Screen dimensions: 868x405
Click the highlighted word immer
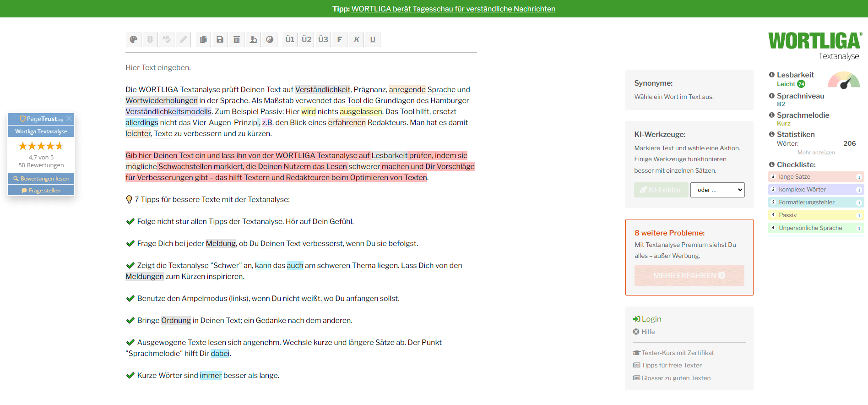tap(211, 375)
